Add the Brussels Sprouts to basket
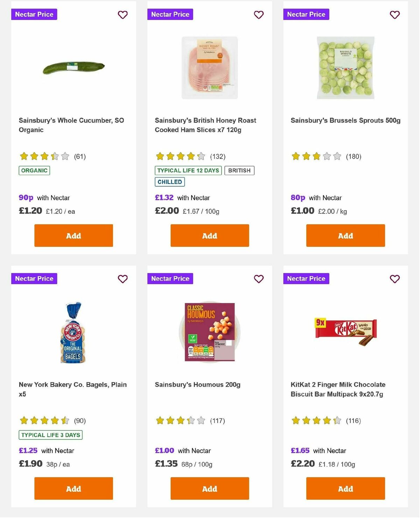This screenshot has height=518, width=420. [345, 235]
